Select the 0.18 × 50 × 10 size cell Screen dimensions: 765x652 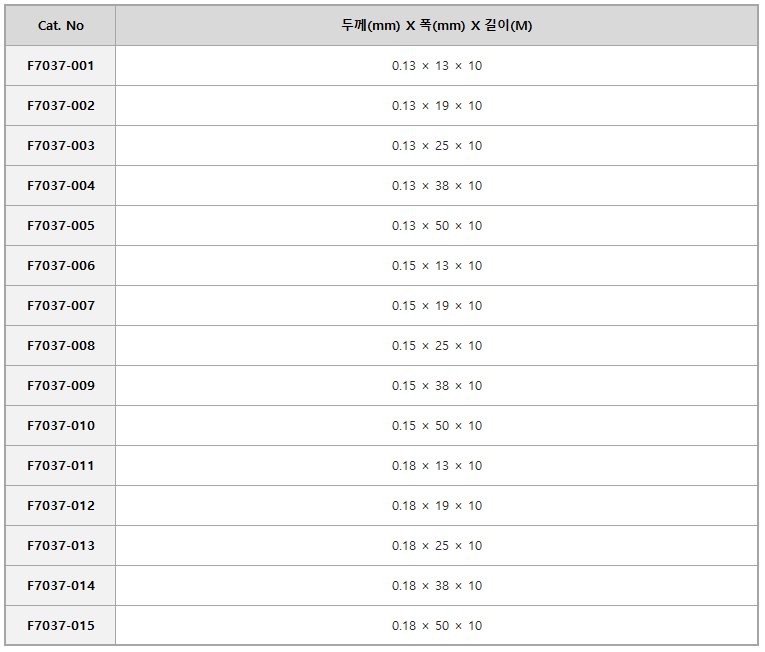(437, 626)
